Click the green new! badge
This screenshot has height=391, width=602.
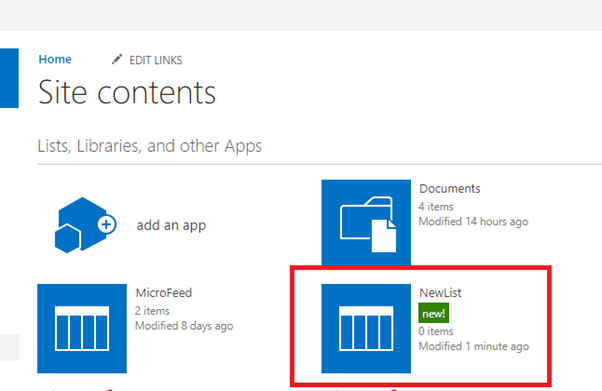[433, 313]
